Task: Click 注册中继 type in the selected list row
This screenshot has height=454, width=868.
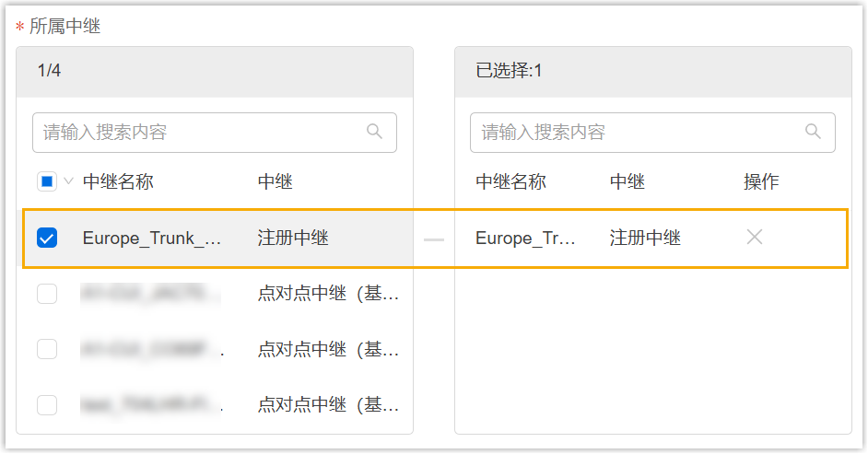Action: pos(645,238)
